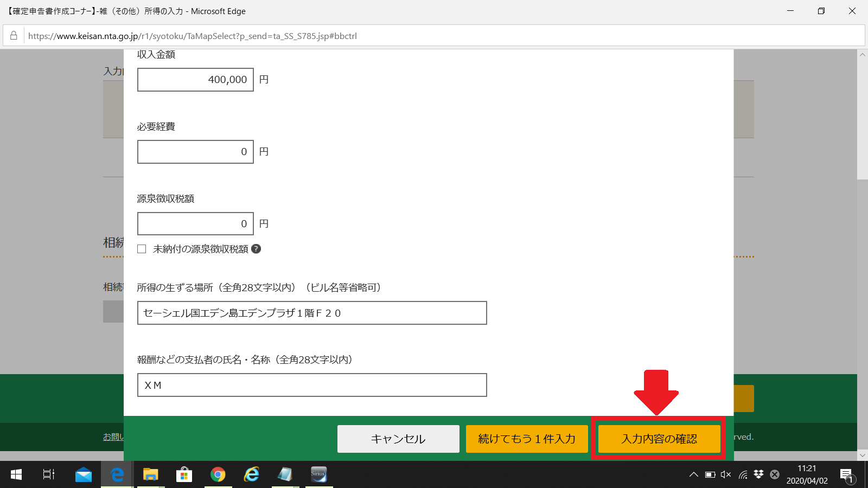This screenshot has width=868, height=488.
Task: Open the Windows Start menu
Action: pyautogui.click(x=15, y=474)
